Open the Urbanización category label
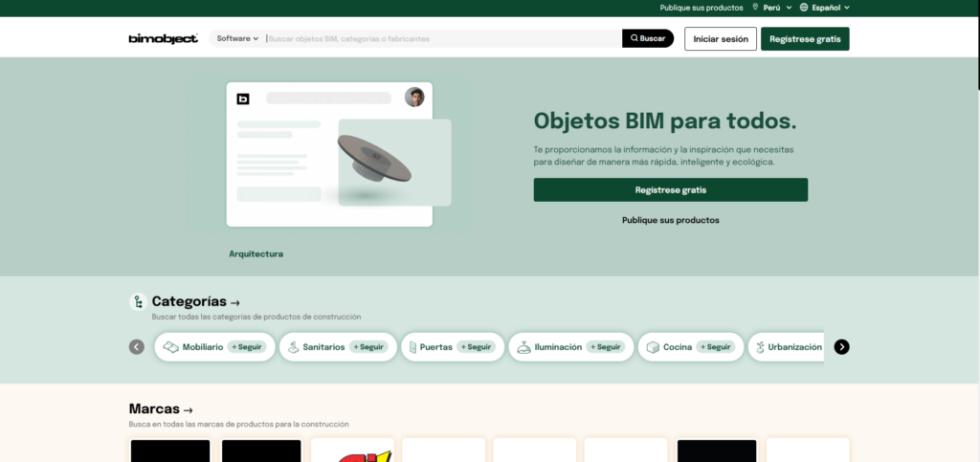 (795, 347)
